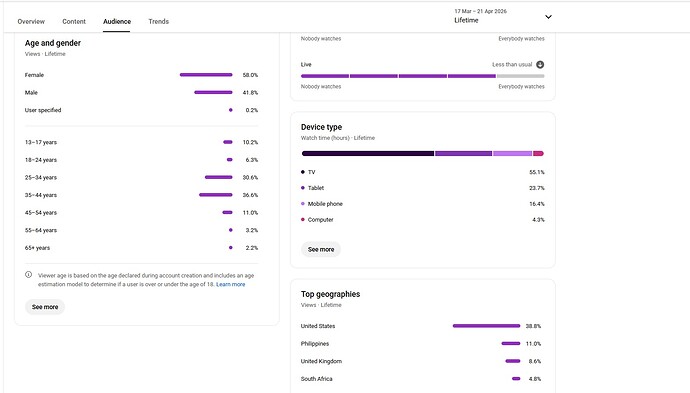This screenshot has height=393, width=690.
Task: Click the '65+ years' age row
Action: (141, 248)
